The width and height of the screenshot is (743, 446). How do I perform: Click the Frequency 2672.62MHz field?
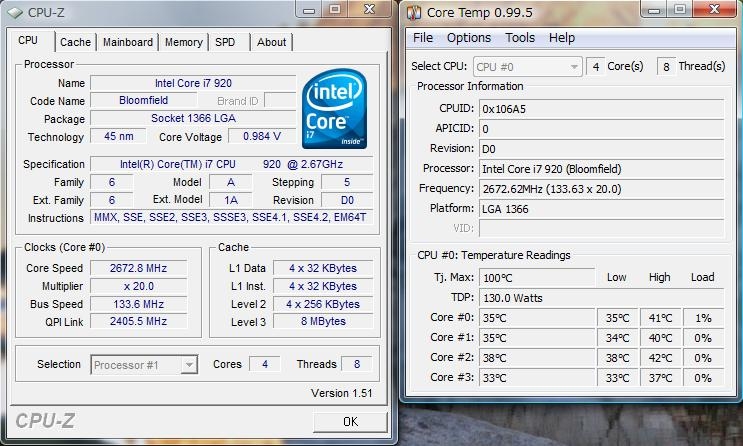pyautogui.click(x=601, y=189)
